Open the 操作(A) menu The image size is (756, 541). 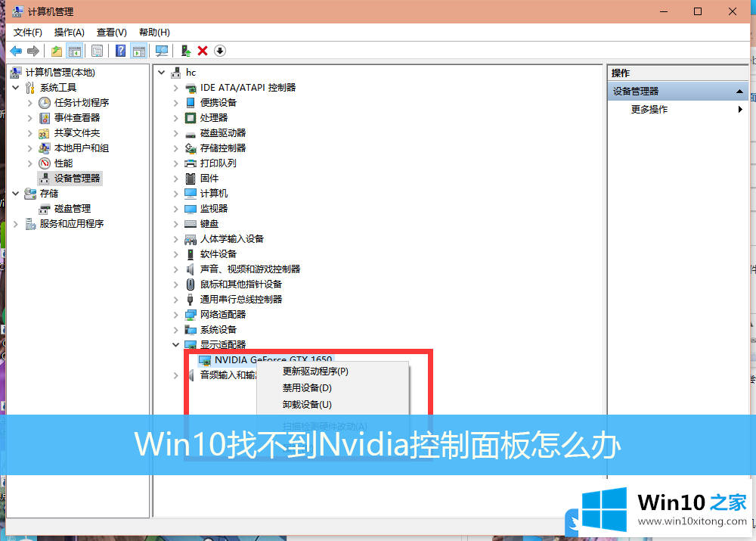pyautogui.click(x=69, y=33)
